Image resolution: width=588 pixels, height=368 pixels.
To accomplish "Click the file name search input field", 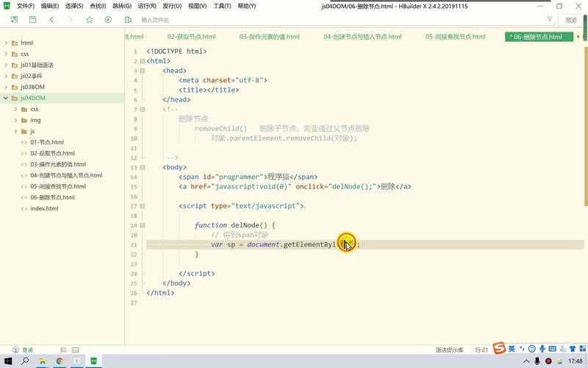I will click(x=337, y=20).
